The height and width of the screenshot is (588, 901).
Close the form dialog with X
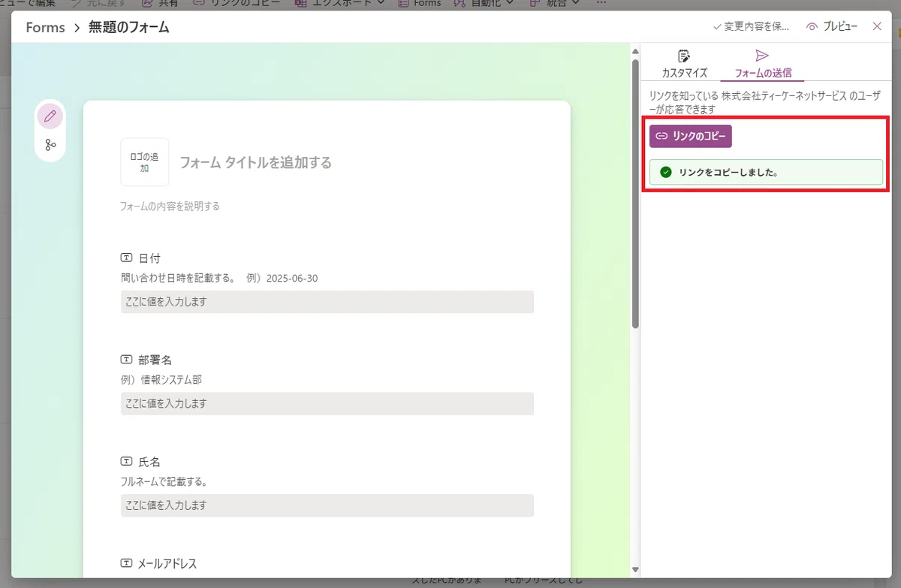(877, 26)
